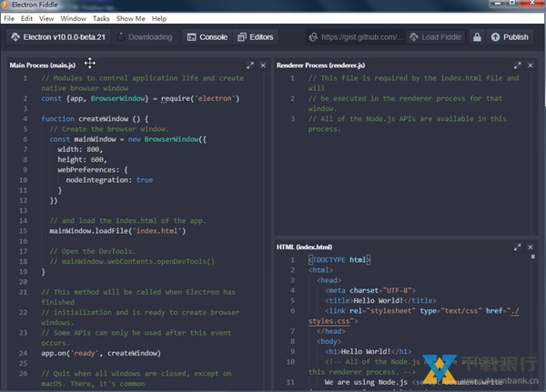Publish the fiddle to GitHub

pos(509,37)
